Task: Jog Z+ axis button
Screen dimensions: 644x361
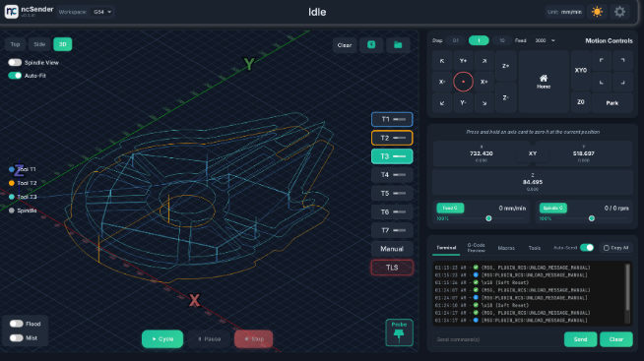Action: (505, 66)
